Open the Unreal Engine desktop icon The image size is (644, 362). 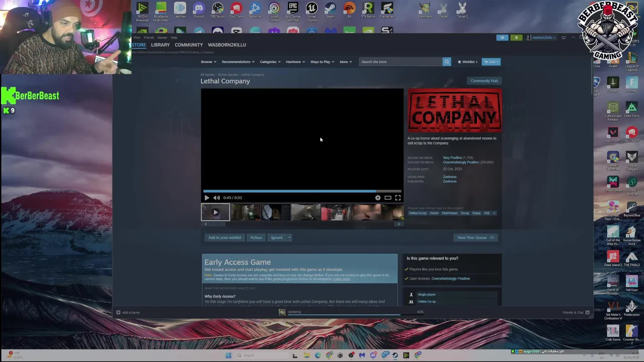311,11
